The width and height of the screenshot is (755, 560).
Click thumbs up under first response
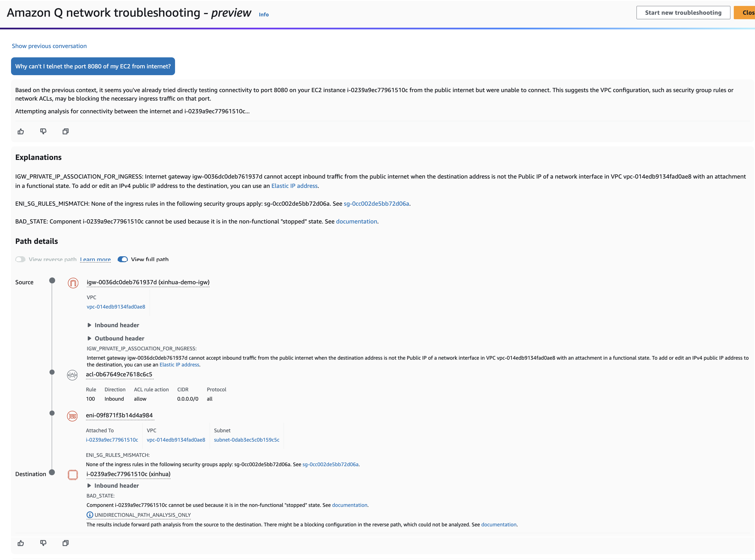tap(21, 132)
